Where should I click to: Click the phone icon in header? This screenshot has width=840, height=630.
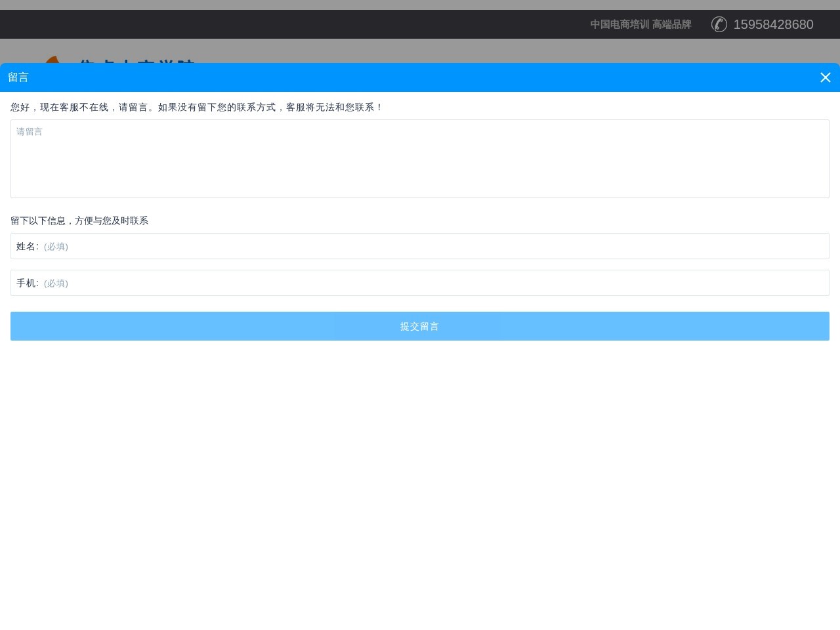719,24
